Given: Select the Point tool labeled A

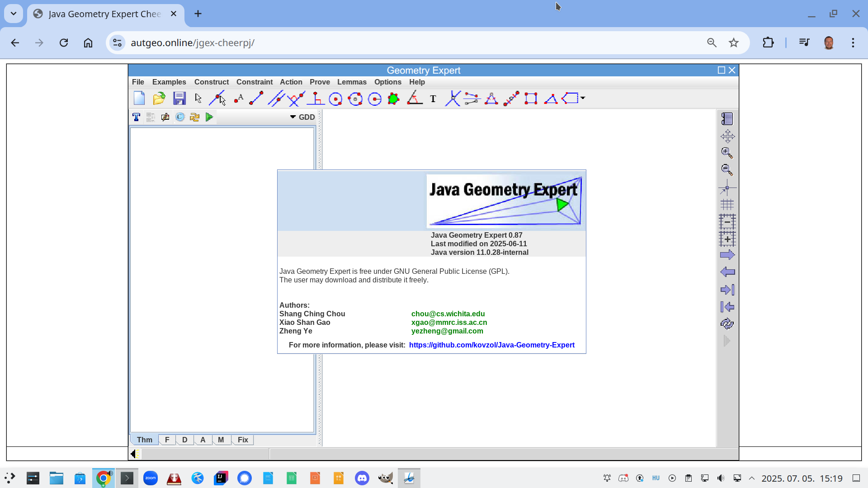Looking at the screenshot, I should (239, 98).
